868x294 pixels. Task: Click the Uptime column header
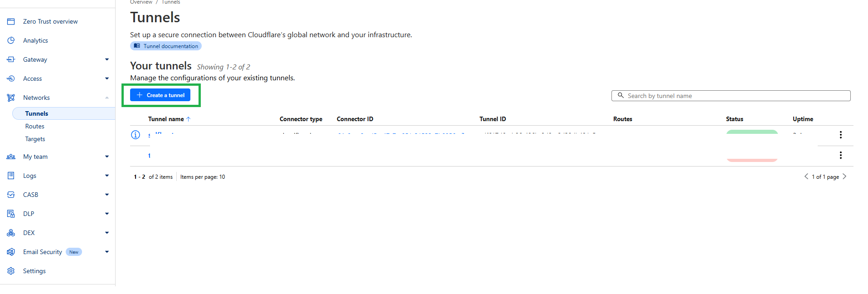(803, 119)
